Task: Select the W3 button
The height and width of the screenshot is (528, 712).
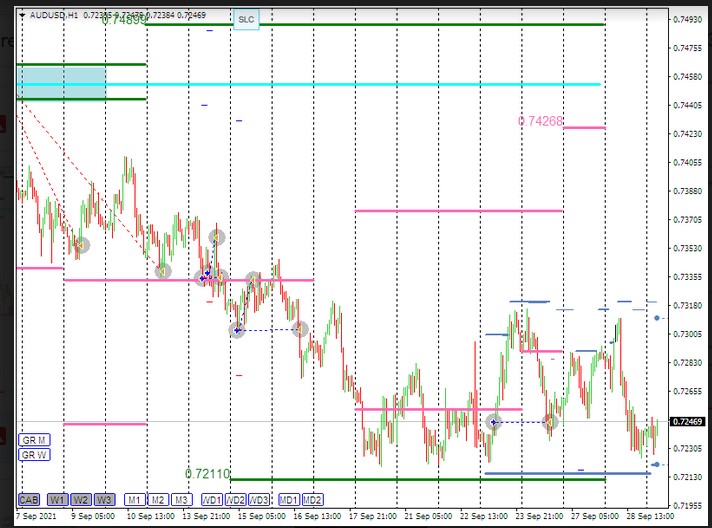Action: pos(105,499)
